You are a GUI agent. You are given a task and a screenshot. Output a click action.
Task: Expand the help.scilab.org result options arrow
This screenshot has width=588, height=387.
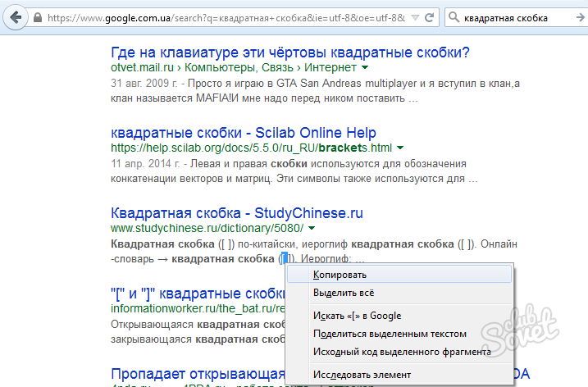pos(400,148)
